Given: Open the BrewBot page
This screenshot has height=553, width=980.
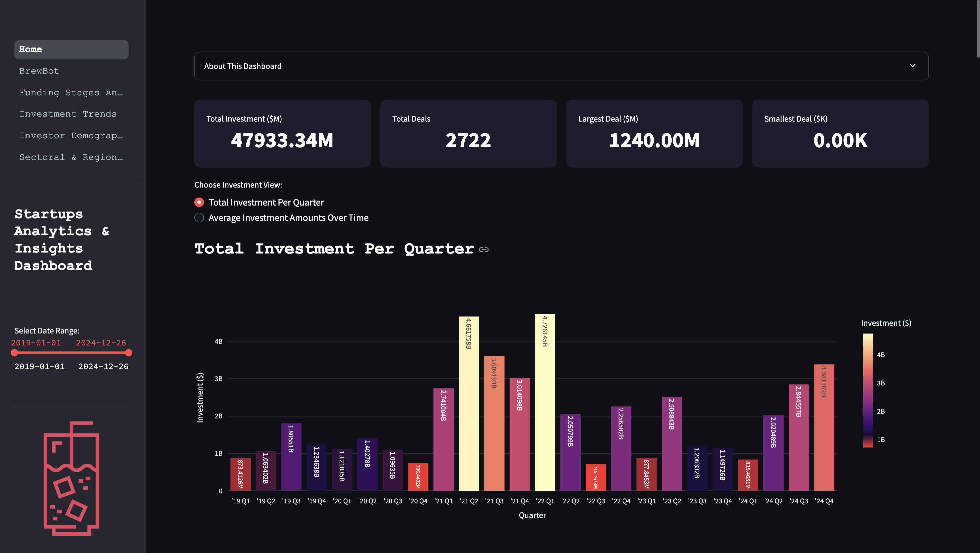Looking at the screenshot, I should 39,71.
